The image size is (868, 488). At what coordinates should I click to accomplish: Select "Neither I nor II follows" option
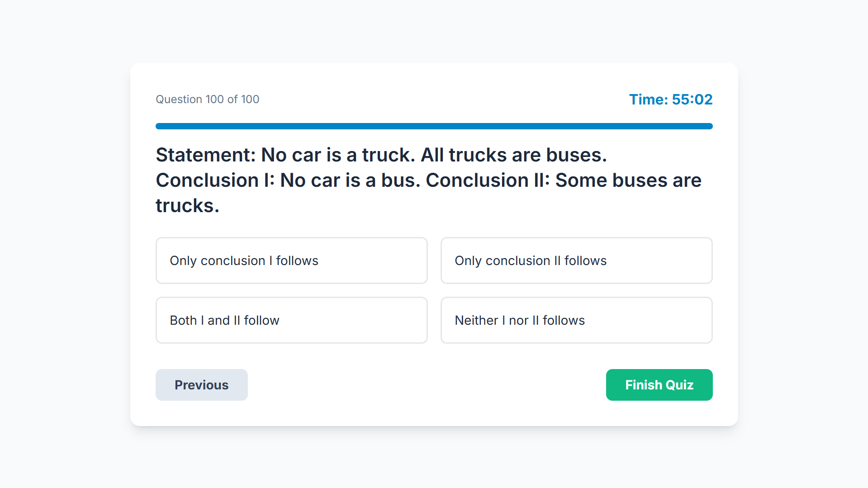point(576,320)
